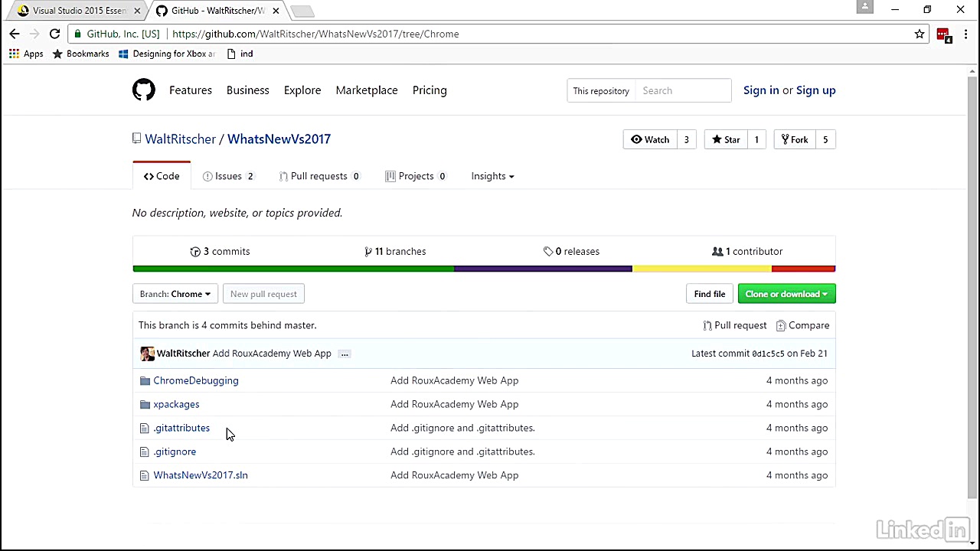
Task: Click the green language bar segment
Action: tap(293, 269)
